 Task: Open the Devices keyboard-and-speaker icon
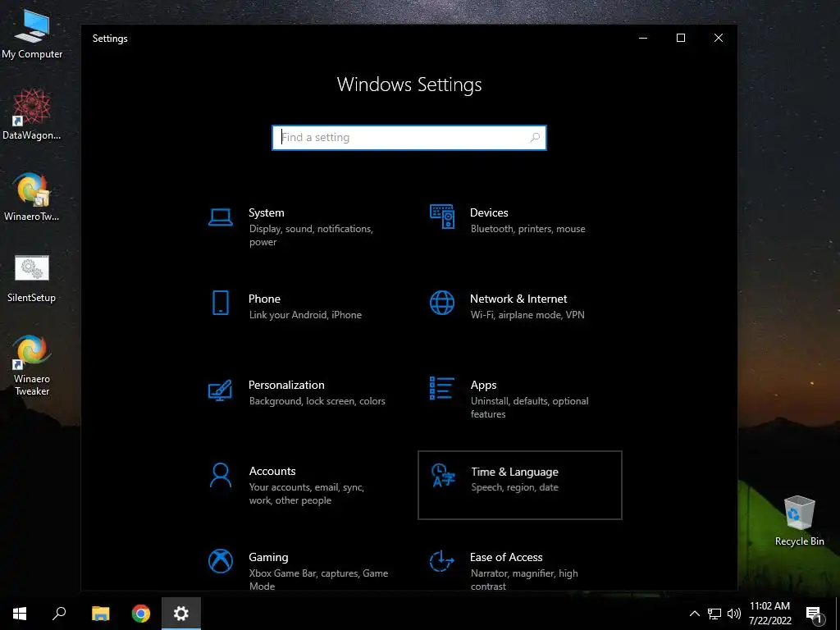[442, 217]
